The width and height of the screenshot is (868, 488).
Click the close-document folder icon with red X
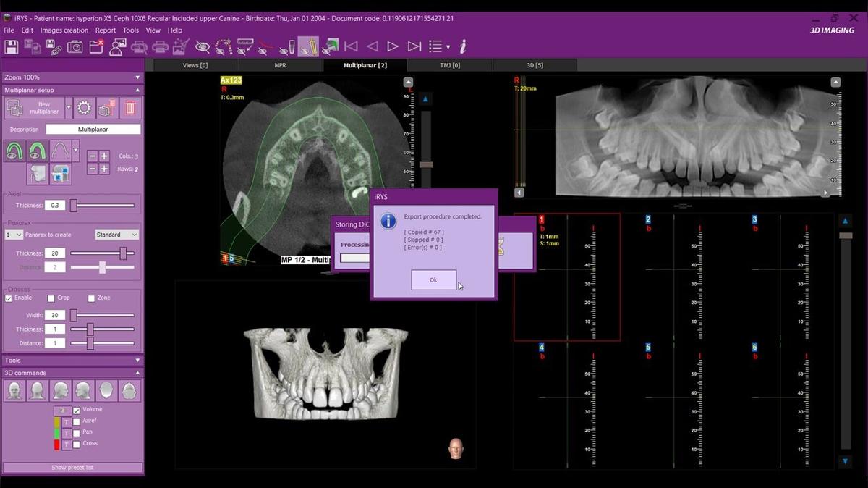coord(96,46)
